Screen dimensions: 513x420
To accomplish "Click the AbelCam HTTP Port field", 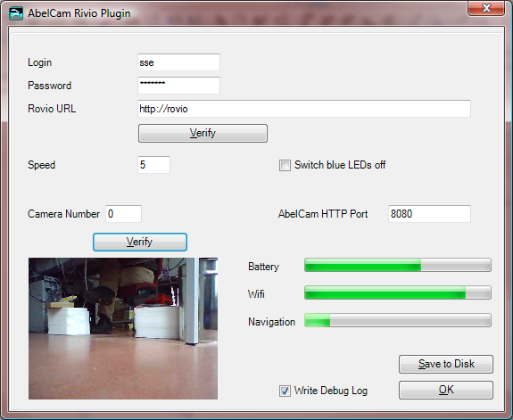I will 429,214.
